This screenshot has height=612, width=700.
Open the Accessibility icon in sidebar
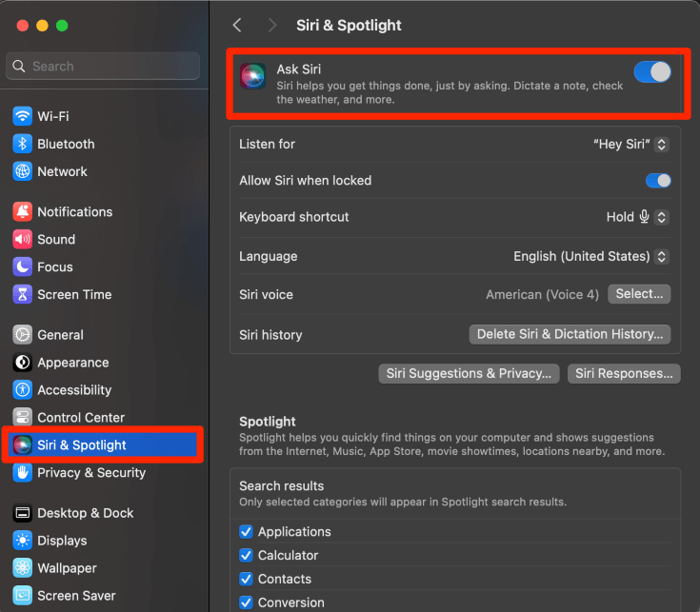click(22, 389)
